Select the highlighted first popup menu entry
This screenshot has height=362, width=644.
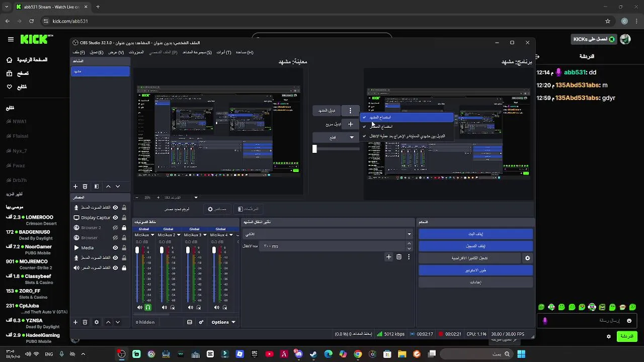click(x=407, y=118)
